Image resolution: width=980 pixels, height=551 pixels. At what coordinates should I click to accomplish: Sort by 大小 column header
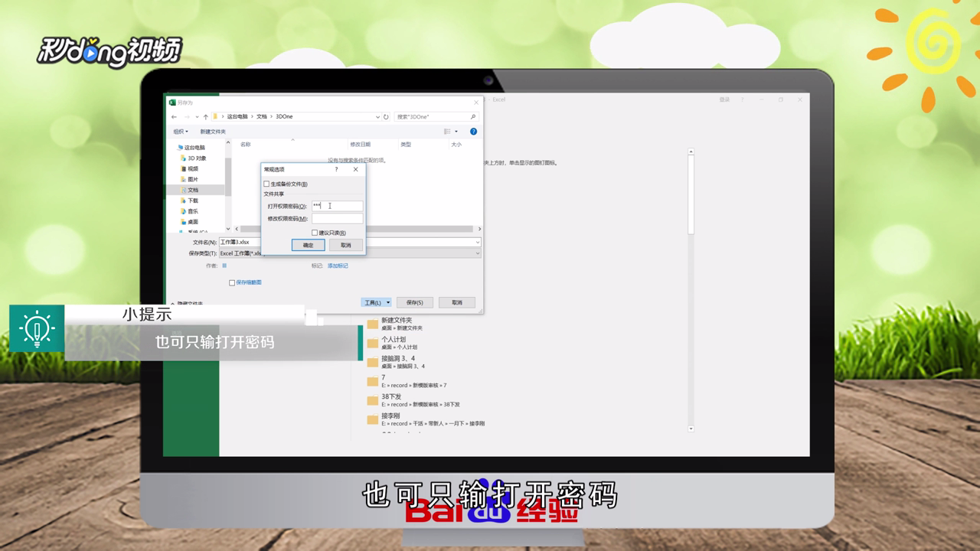(x=456, y=145)
